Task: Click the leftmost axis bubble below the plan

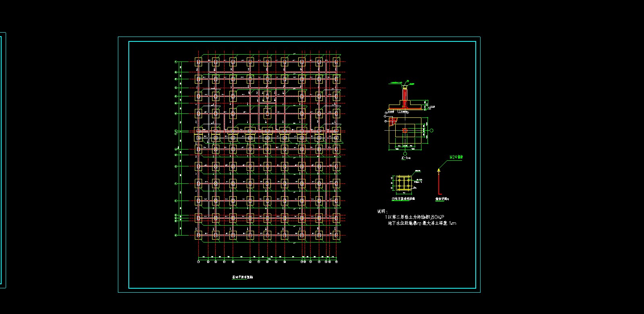Action: 198,262
